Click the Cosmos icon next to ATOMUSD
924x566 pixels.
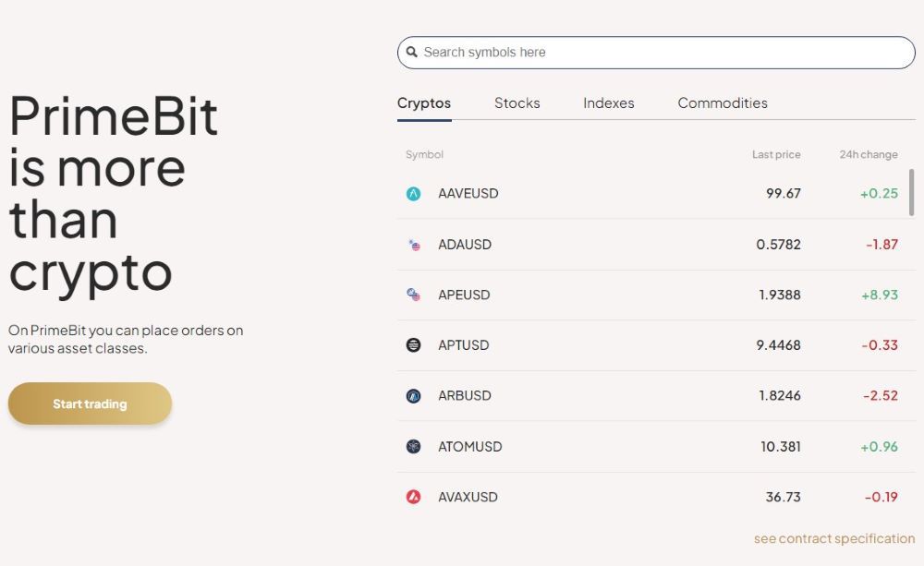coord(414,446)
